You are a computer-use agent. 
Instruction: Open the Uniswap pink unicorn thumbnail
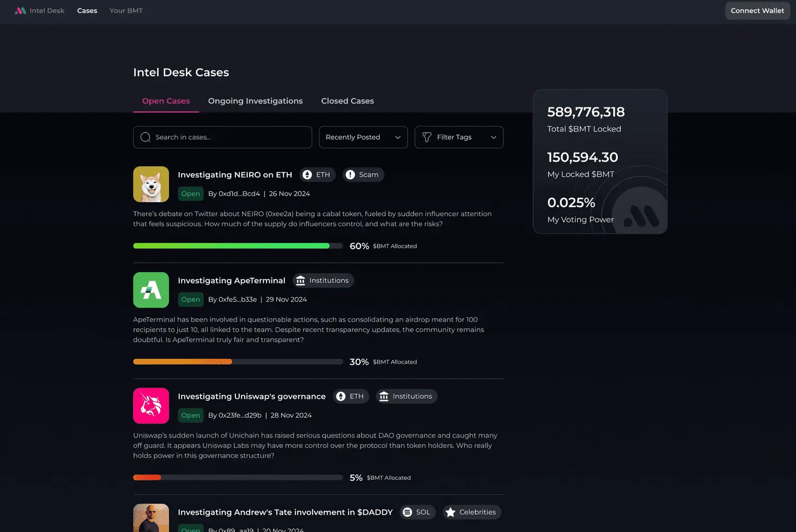pyautogui.click(x=151, y=406)
